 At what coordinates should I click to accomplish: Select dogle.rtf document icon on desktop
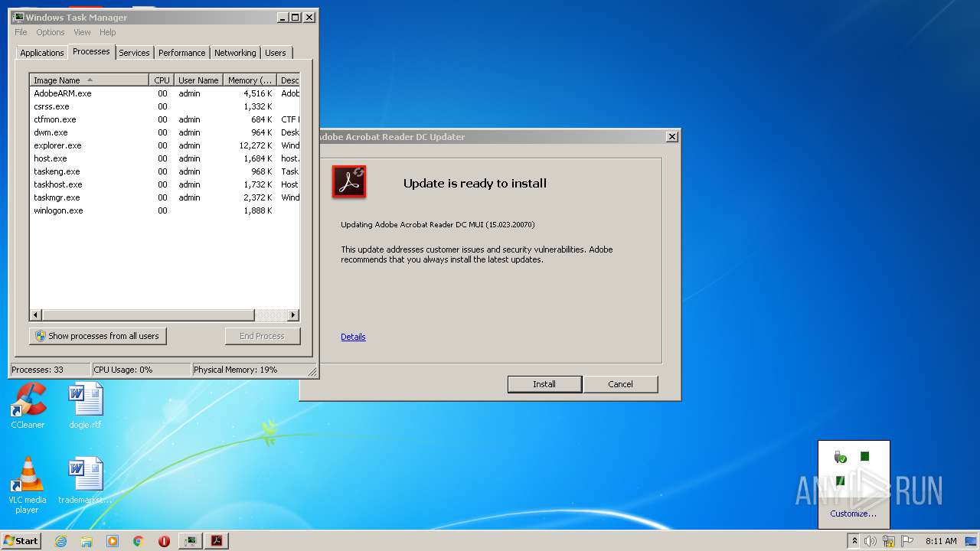coord(85,406)
